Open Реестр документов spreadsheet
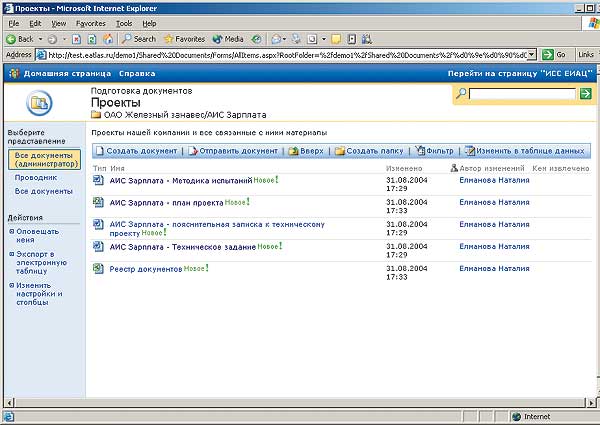Screen dimensions: 600x425 point(145,269)
